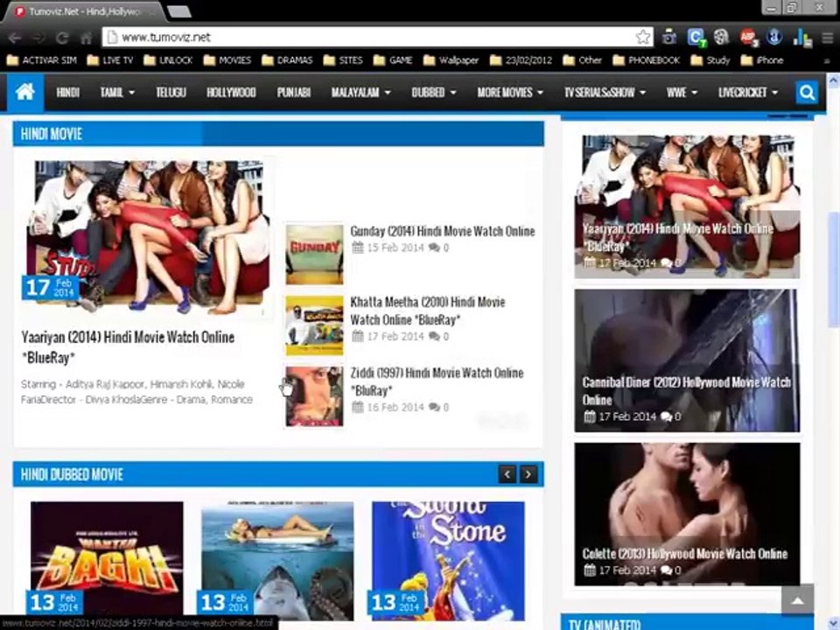Bookmark this page with the star icon
The width and height of the screenshot is (840, 630).
coord(643,37)
